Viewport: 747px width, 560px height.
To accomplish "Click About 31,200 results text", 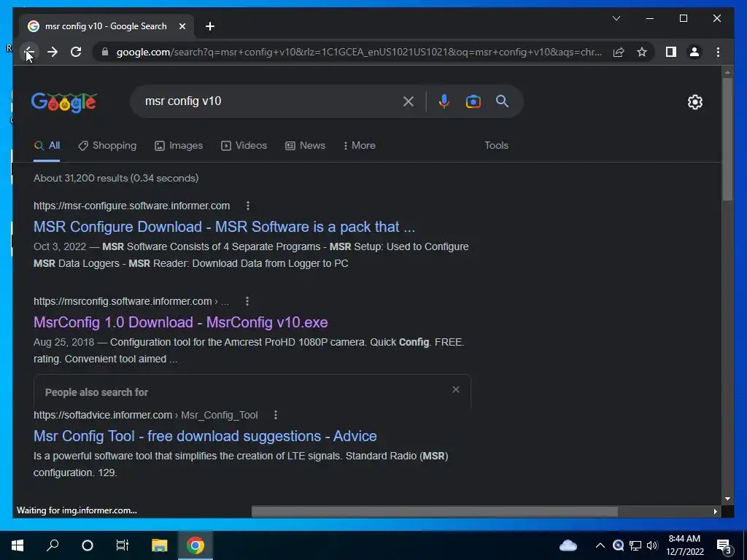I will pyautogui.click(x=116, y=178).
